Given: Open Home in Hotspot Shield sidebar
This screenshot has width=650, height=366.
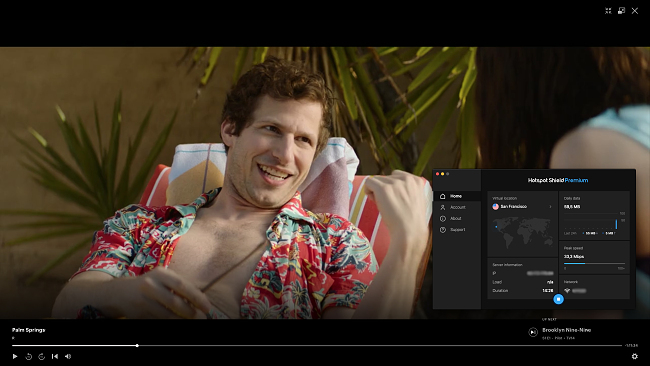Looking at the screenshot, I should pos(457,196).
